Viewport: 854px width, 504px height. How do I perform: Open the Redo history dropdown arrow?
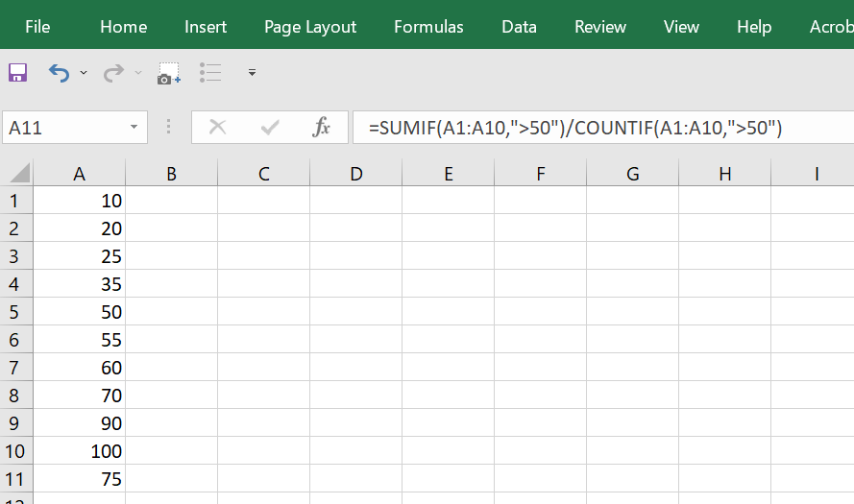(138, 72)
